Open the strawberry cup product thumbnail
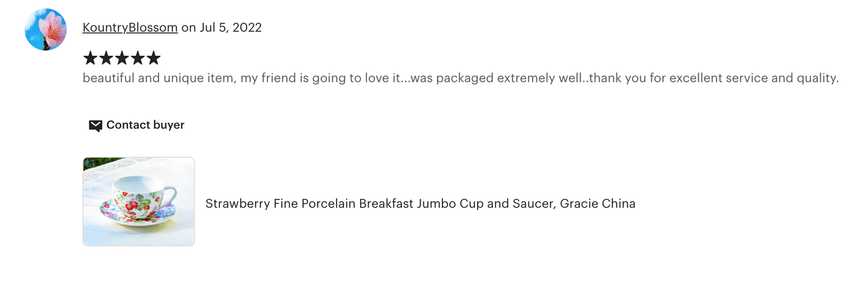868x289 pixels. pyautogui.click(x=139, y=202)
